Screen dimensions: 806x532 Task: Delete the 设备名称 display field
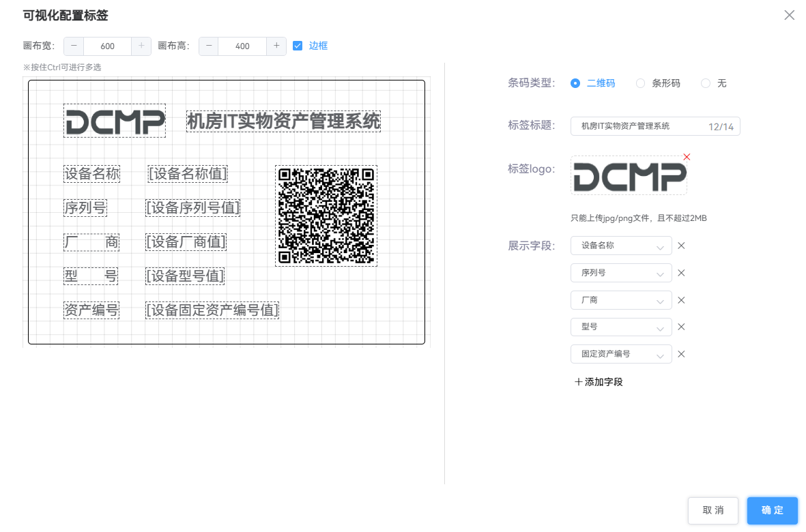click(681, 246)
